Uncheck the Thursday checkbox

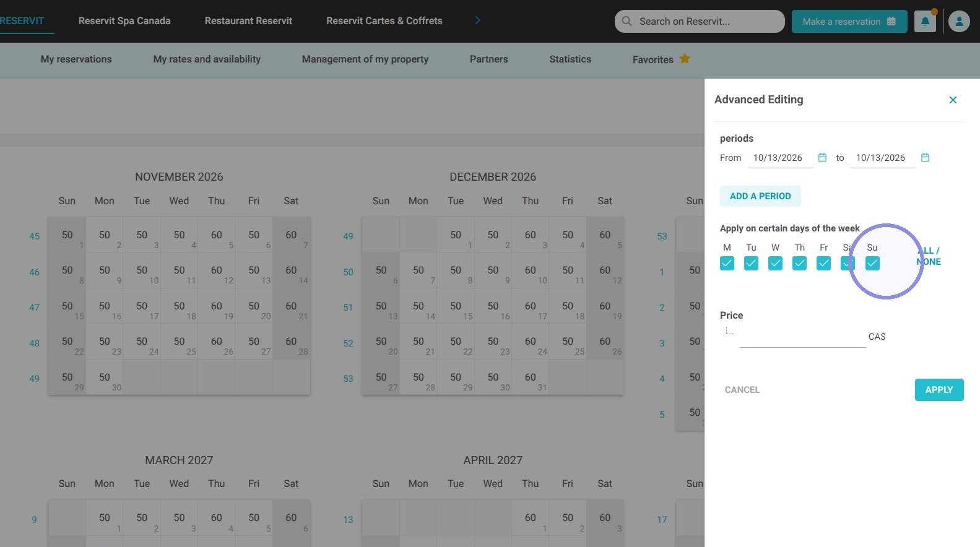coord(800,264)
